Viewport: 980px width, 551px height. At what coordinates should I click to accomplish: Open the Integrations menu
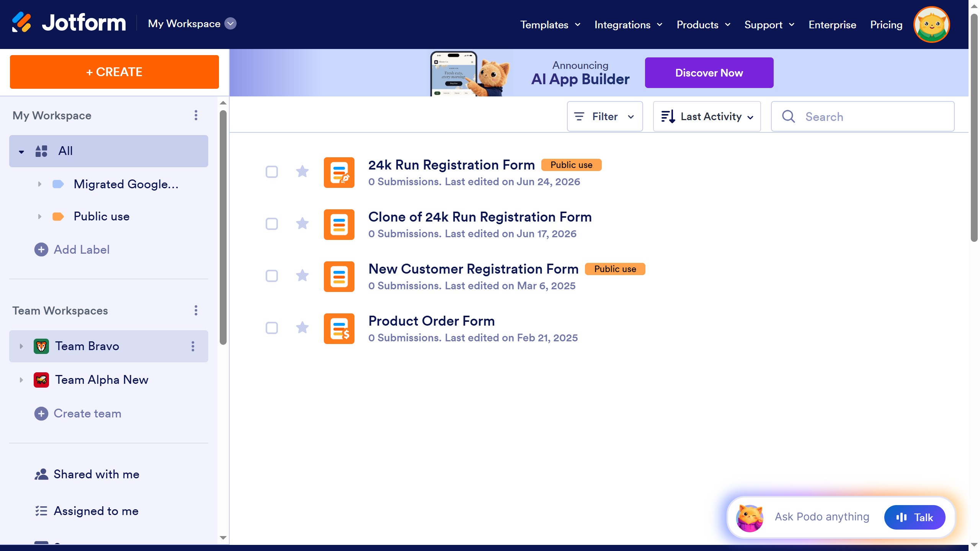[628, 25]
